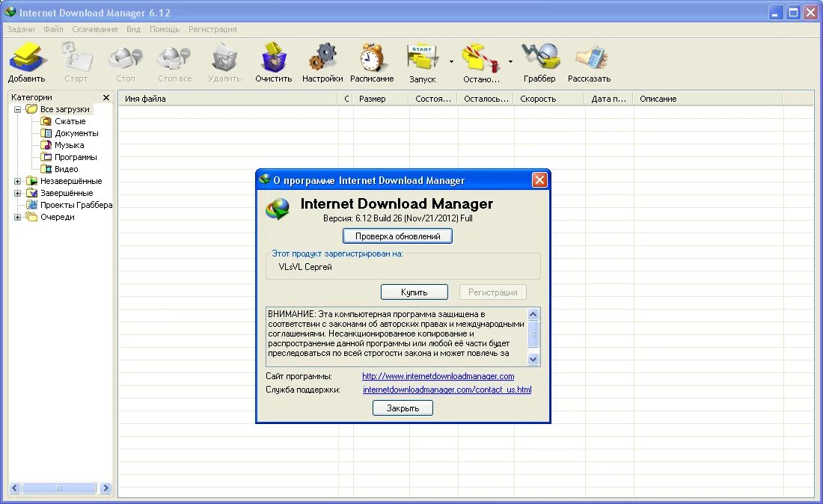
Task: Sort by Имя файла column header
Action: coord(227,99)
